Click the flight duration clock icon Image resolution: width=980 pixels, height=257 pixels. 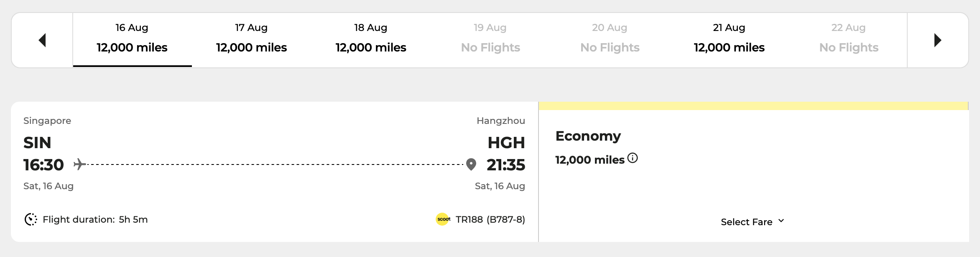(31, 219)
